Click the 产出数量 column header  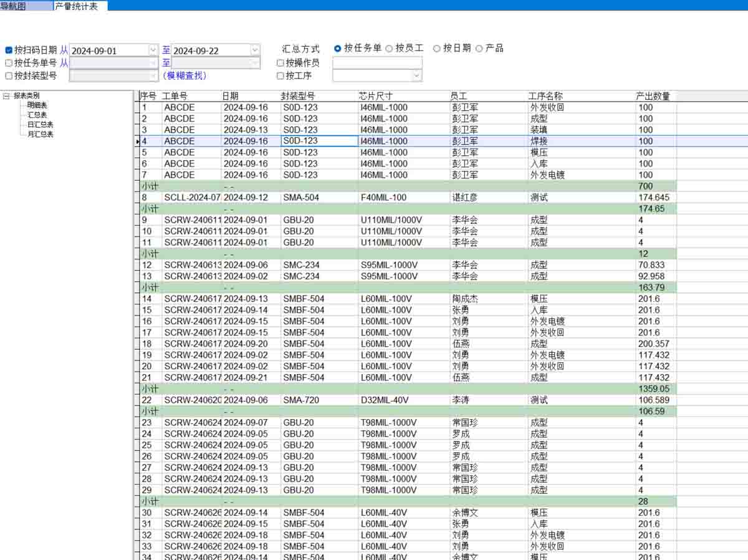[x=653, y=96]
